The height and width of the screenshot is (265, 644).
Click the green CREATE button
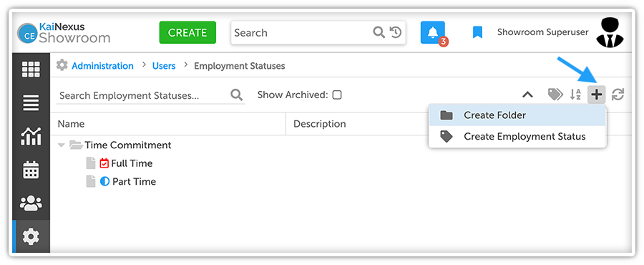click(187, 32)
